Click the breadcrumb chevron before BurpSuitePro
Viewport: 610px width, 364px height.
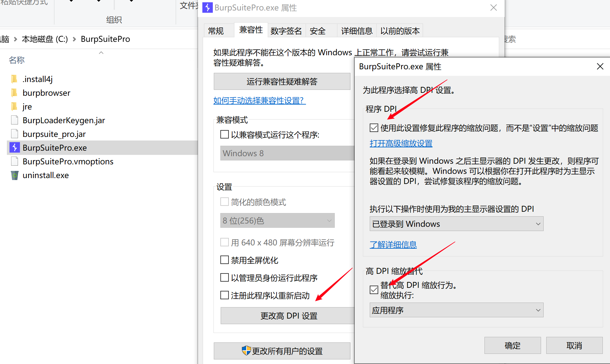pyautogui.click(x=75, y=39)
